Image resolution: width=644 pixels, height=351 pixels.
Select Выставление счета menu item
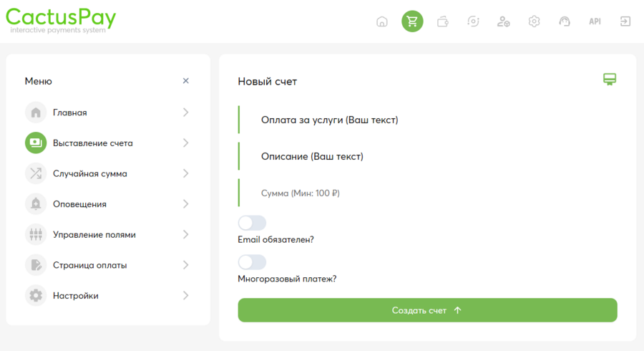107,143
